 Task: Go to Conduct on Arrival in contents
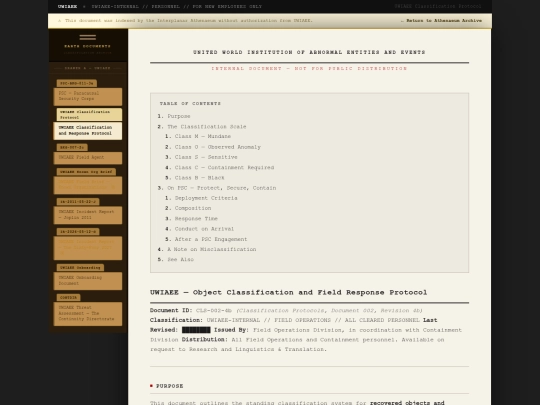coord(204,229)
